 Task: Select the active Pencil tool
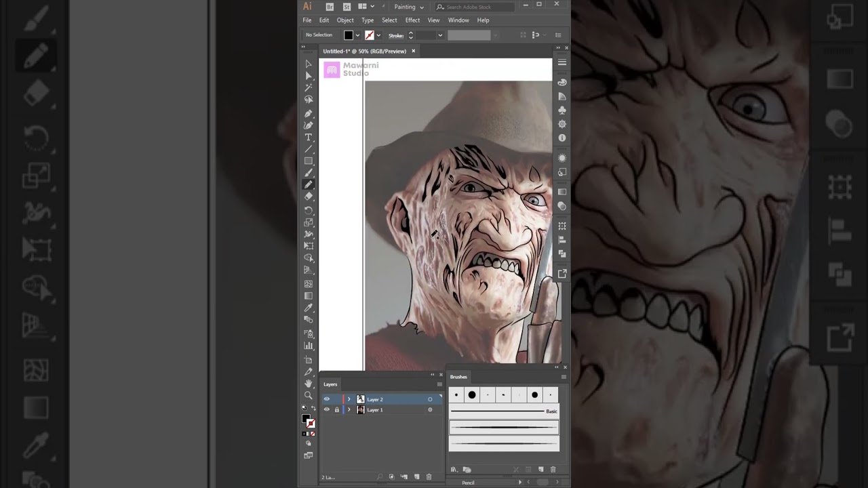coord(309,184)
